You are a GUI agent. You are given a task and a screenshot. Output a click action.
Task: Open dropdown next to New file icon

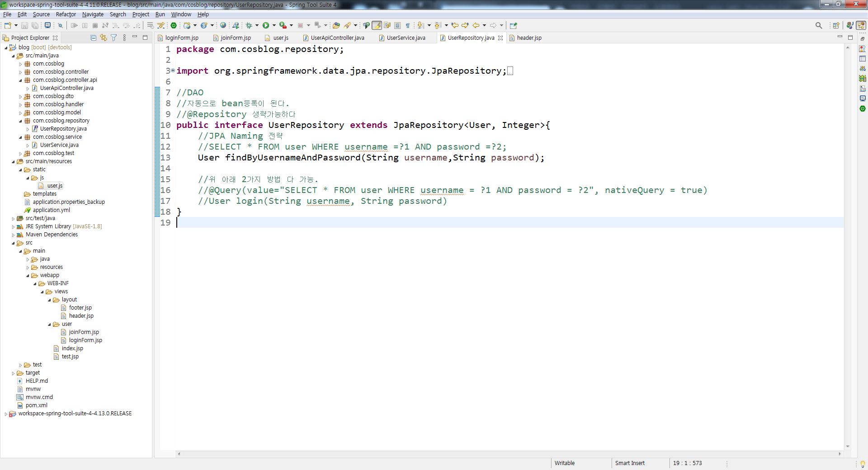click(16, 25)
